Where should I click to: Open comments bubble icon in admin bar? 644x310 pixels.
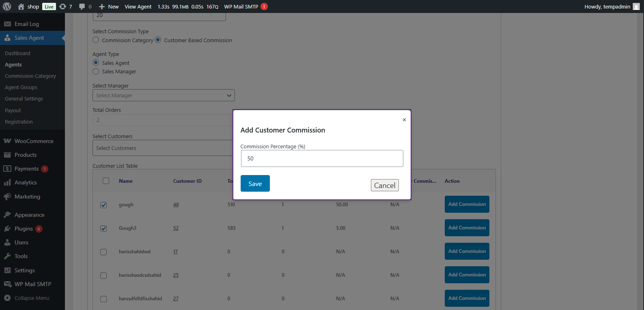pos(82,6)
